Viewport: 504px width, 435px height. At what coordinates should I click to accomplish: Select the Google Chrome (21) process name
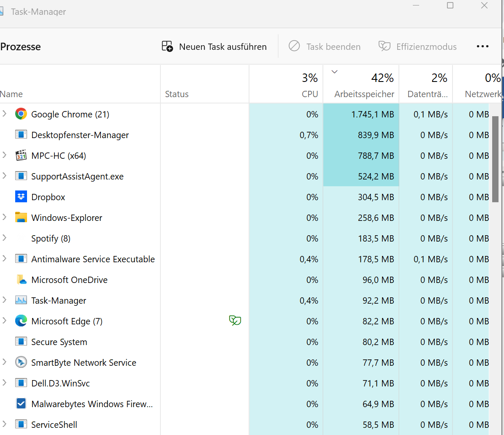[70, 114]
